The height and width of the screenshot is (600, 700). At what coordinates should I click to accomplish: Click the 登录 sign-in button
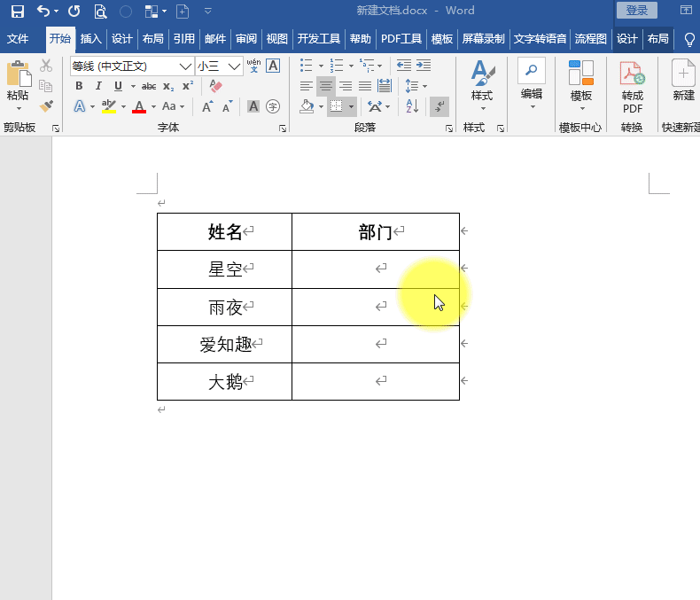(x=636, y=11)
